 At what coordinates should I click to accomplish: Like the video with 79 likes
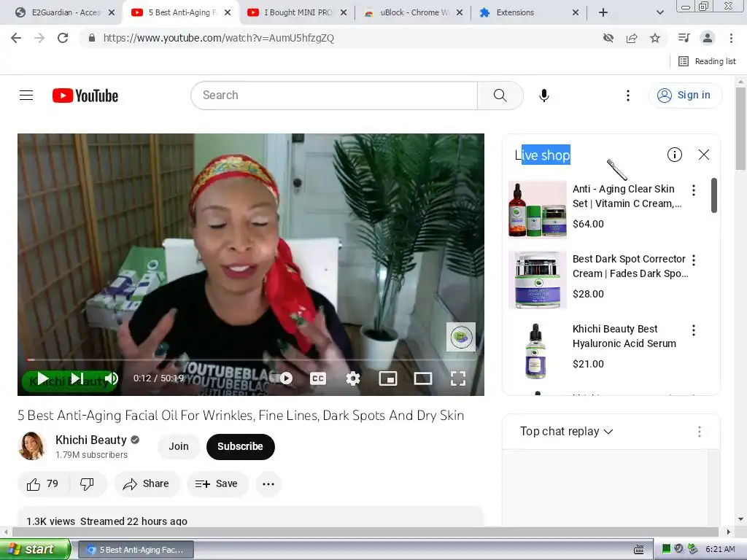pyautogui.click(x=43, y=484)
